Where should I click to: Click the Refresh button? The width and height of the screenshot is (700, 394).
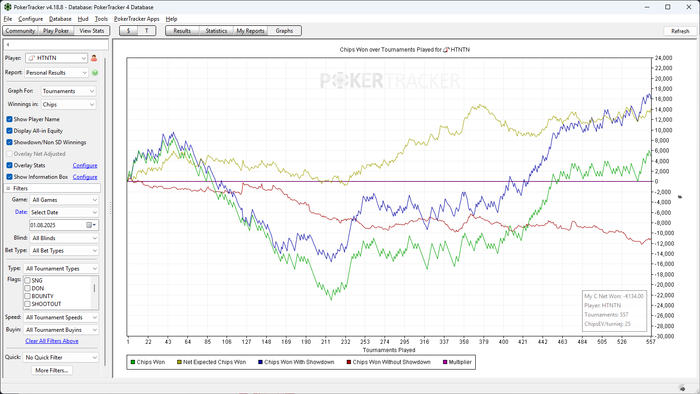[680, 31]
